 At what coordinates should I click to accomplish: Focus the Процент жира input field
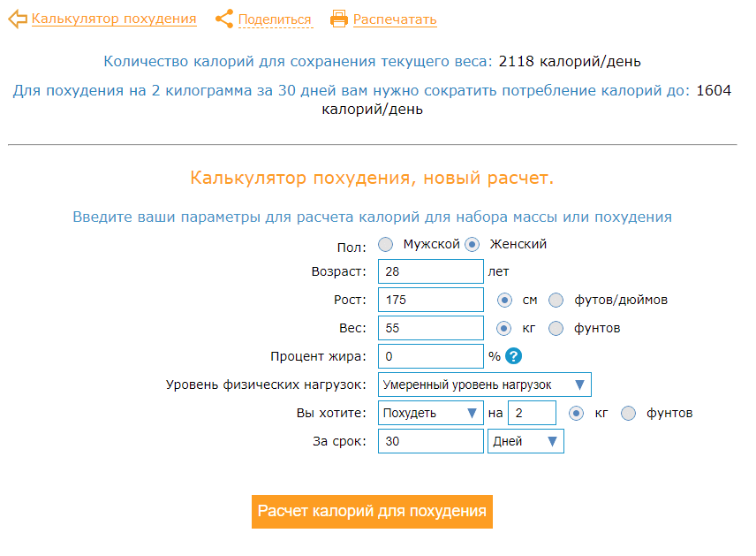(431, 356)
